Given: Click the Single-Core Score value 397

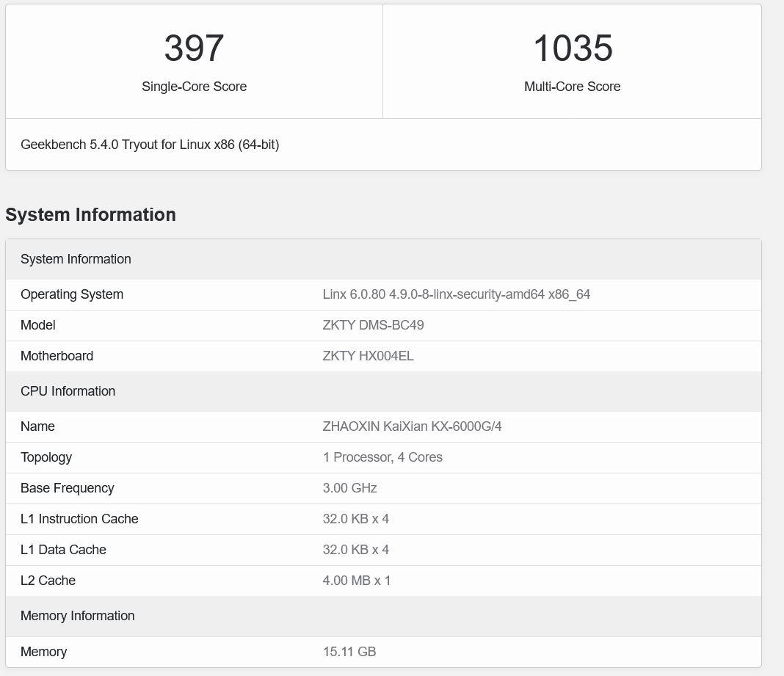Looking at the screenshot, I should point(194,48).
